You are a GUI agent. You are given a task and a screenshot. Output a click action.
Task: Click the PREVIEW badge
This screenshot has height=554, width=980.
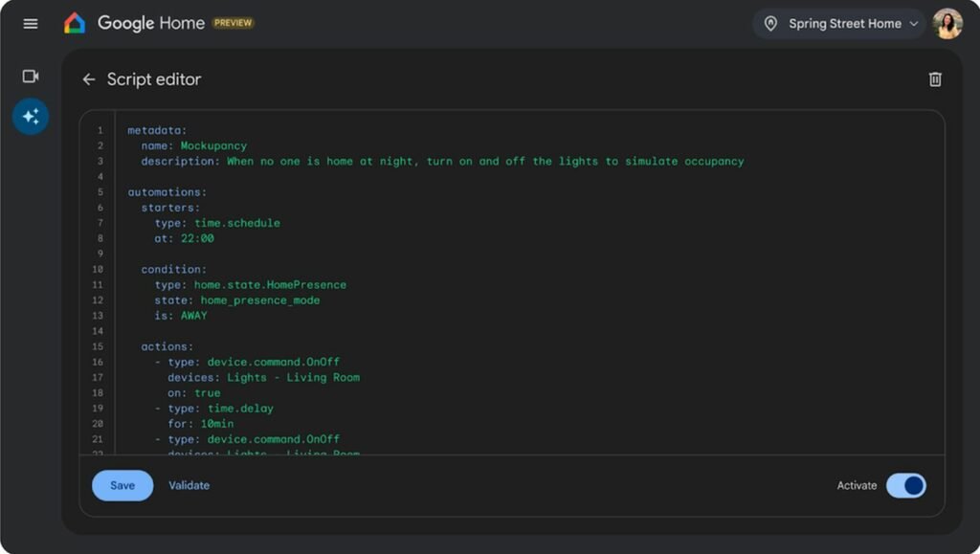pyautogui.click(x=233, y=22)
